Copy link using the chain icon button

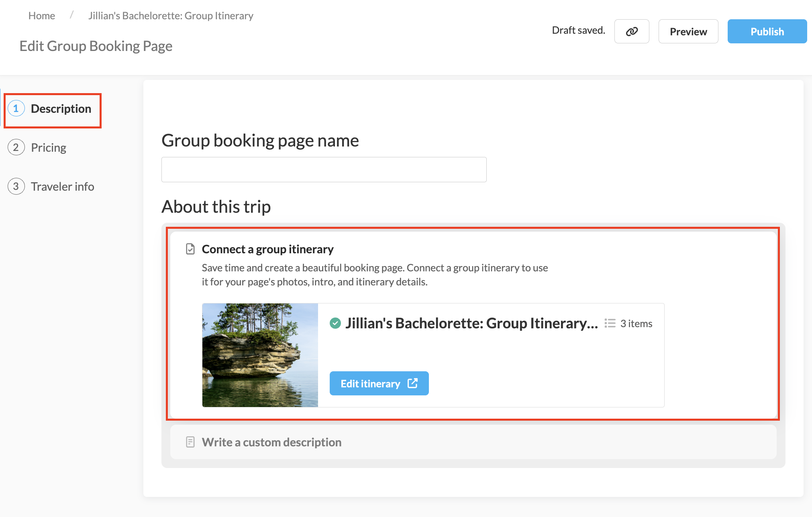point(632,31)
